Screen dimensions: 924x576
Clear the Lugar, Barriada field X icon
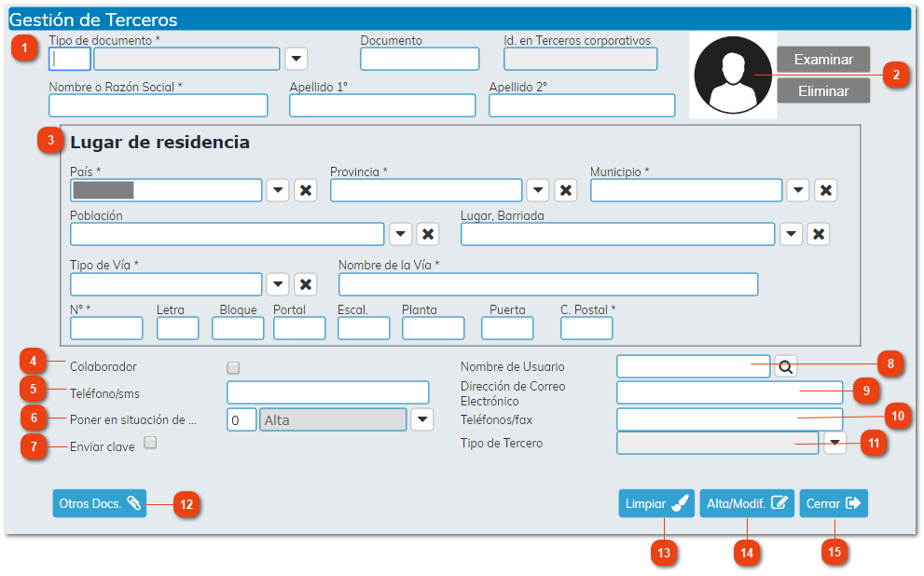pyautogui.click(x=819, y=234)
